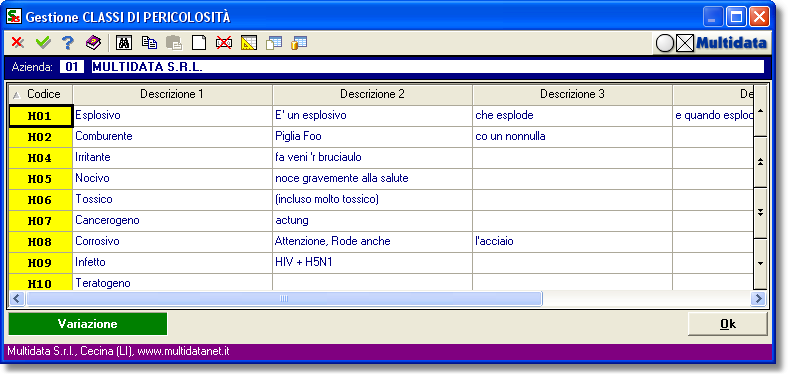Select code cell H10
This screenshot has width=788, height=376.
[41, 283]
